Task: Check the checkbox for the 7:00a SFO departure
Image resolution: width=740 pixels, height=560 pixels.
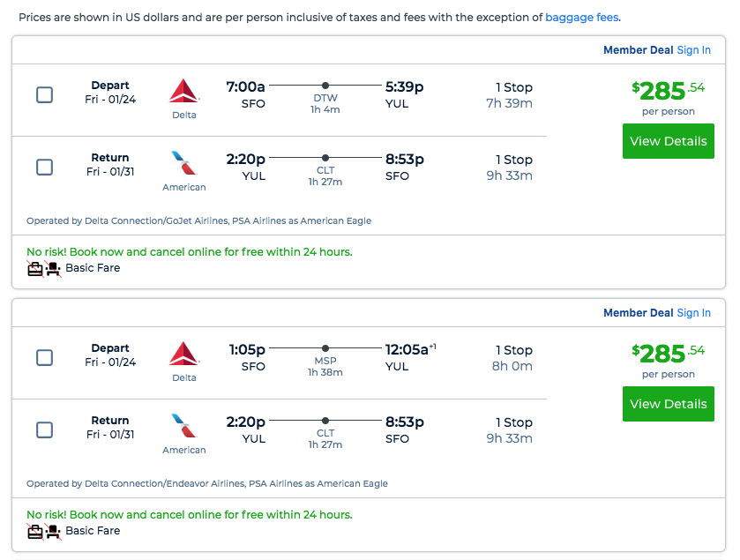Action: coord(44,94)
